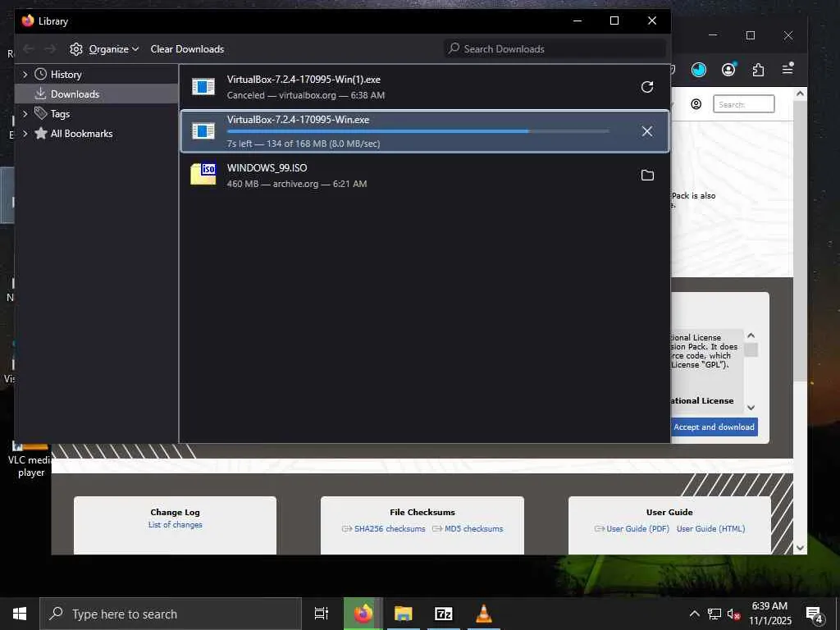Open Task View on the taskbar

322,614
